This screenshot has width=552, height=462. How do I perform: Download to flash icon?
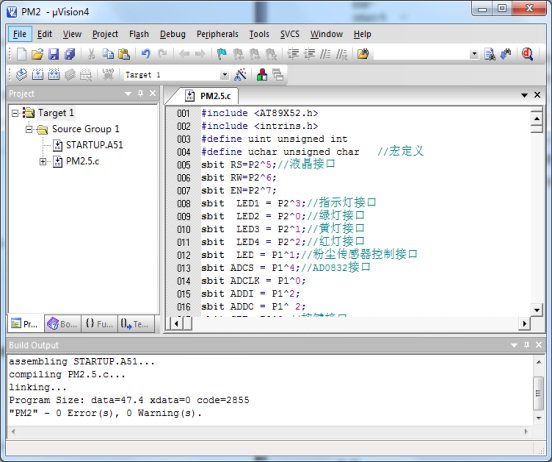click(x=108, y=74)
